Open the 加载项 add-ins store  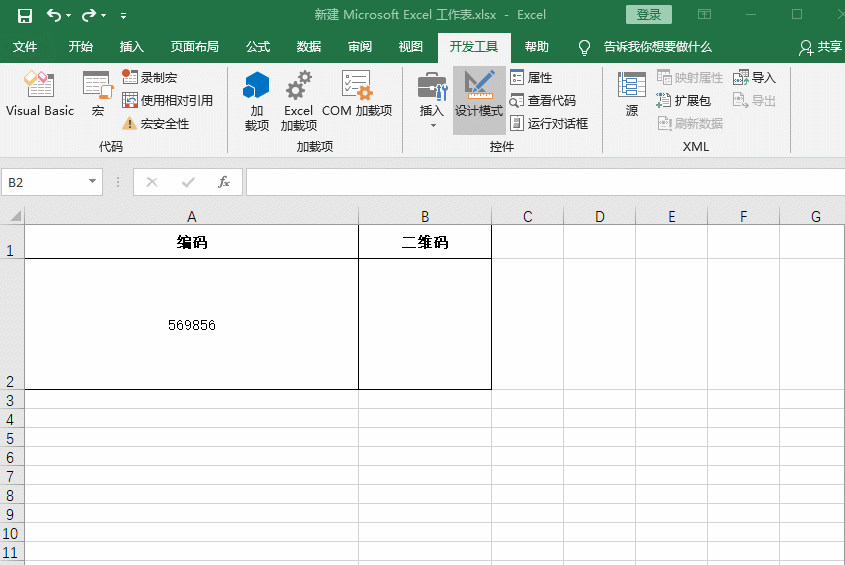(257, 101)
